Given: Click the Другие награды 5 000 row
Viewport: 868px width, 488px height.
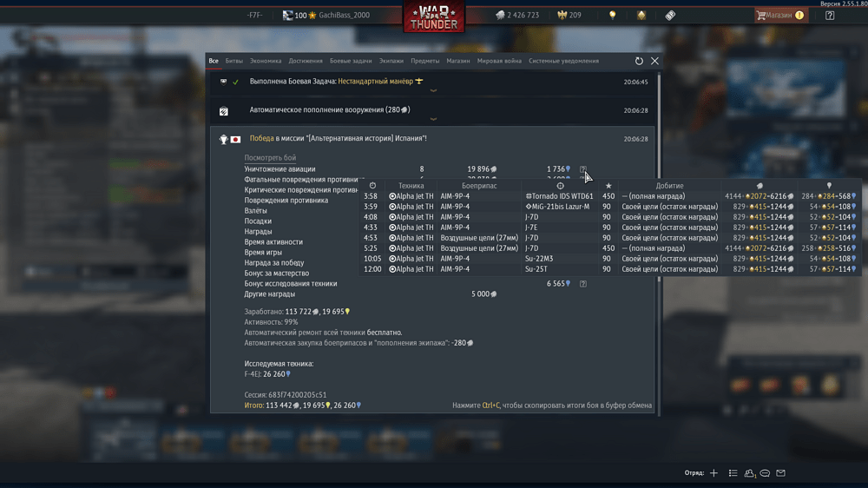Looking at the screenshot, I should (x=371, y=294).
